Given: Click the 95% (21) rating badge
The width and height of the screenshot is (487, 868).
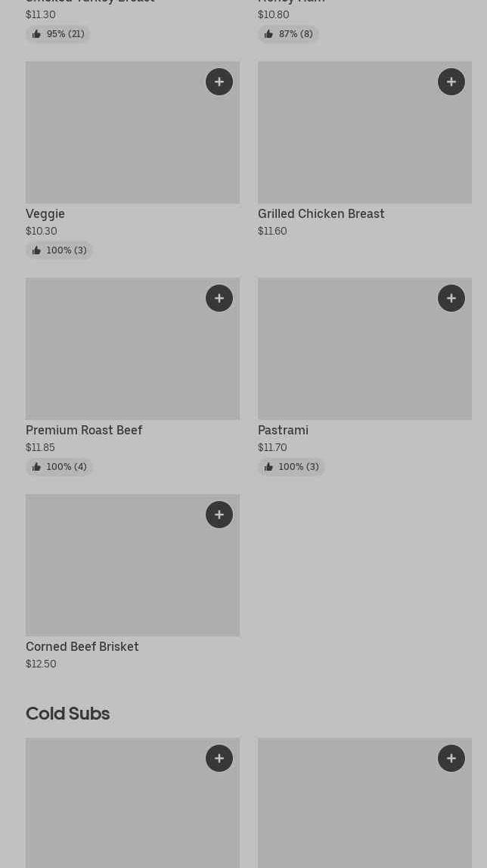Looking at the screenshot, I should [x=58, y=34].
